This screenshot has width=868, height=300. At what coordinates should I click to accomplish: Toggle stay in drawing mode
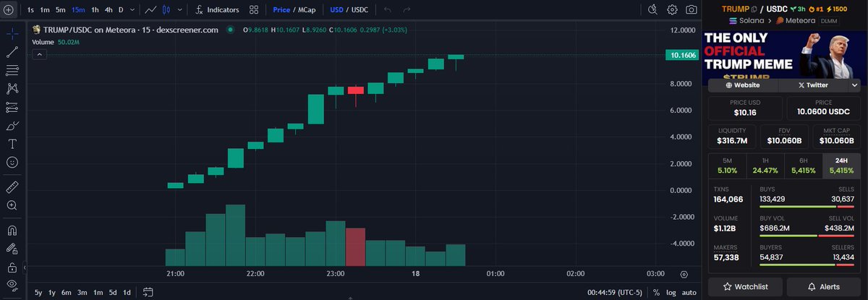[12, 249]
